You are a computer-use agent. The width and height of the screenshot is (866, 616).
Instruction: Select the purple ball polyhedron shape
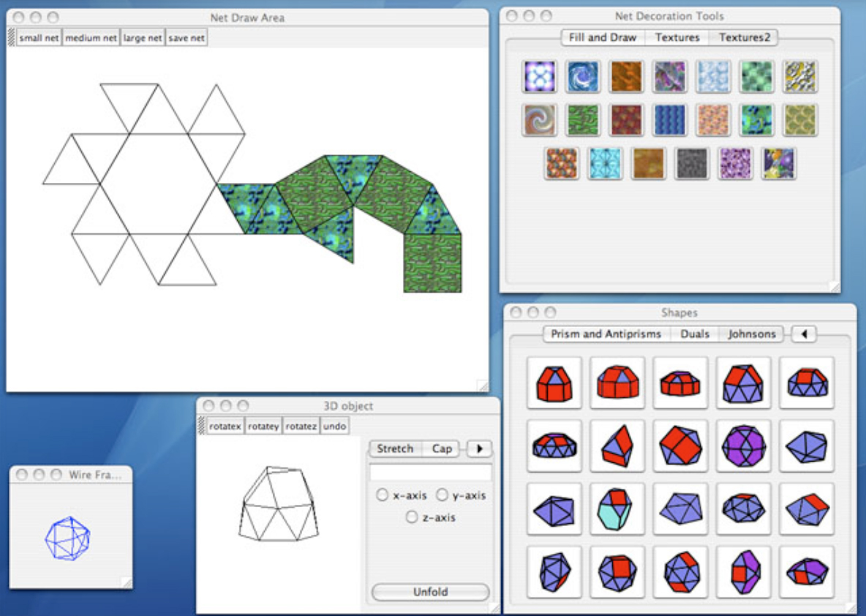pyautogui.click(x=743, y=446)
